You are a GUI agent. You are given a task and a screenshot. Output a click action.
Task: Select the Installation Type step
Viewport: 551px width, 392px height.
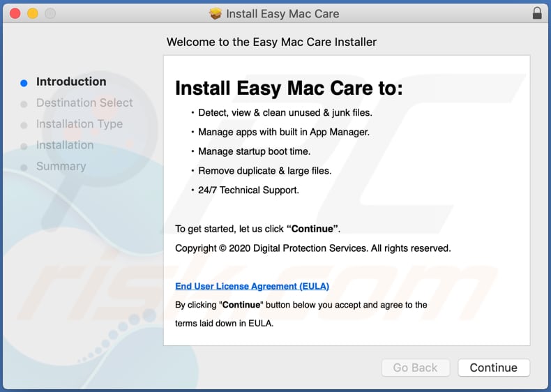[80, 123]
